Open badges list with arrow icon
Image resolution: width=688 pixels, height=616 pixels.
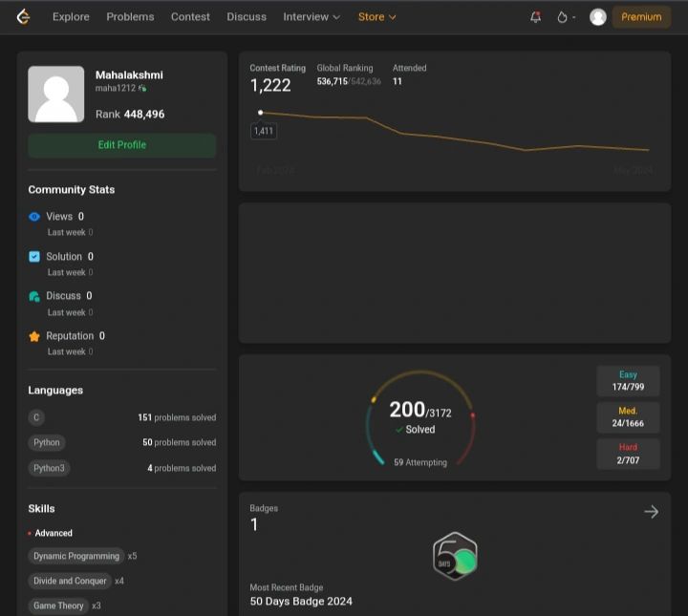coord(651,512)
